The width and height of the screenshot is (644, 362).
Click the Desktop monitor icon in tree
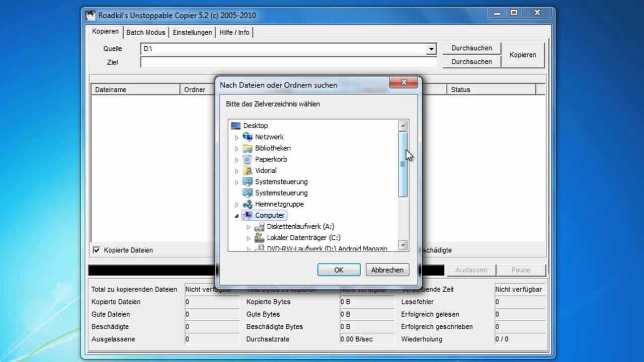[x=235, y=126]
